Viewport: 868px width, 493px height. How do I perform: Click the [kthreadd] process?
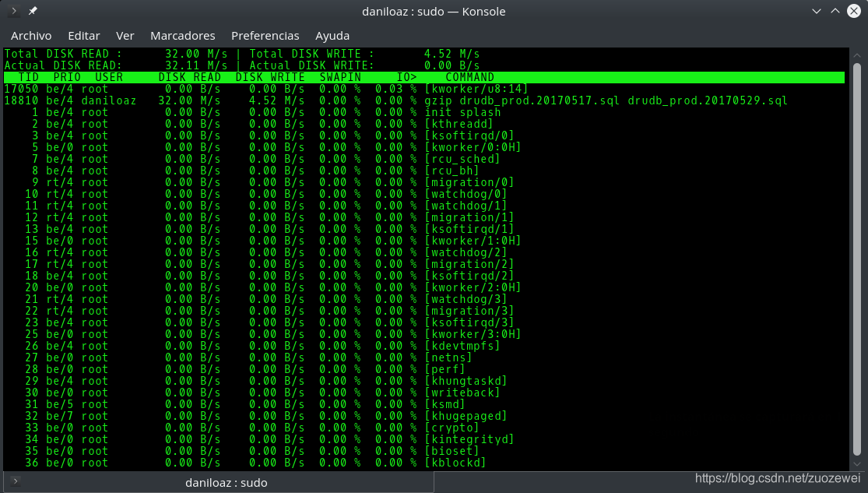459,124
